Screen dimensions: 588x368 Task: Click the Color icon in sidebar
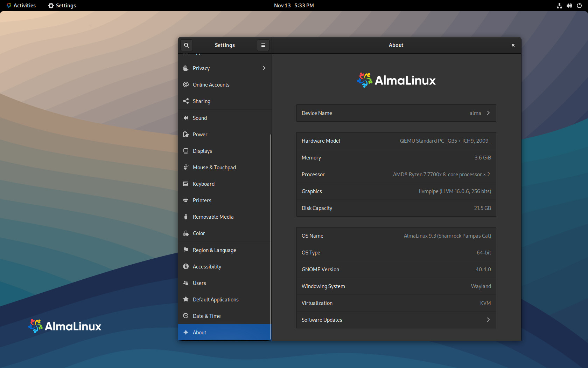(186, 233)
